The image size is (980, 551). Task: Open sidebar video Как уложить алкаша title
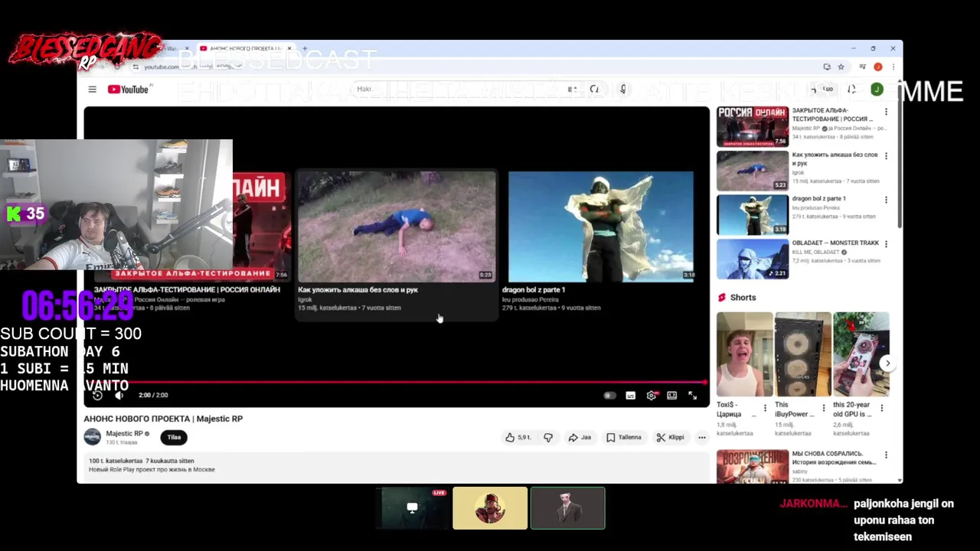[x=835, y=158]
